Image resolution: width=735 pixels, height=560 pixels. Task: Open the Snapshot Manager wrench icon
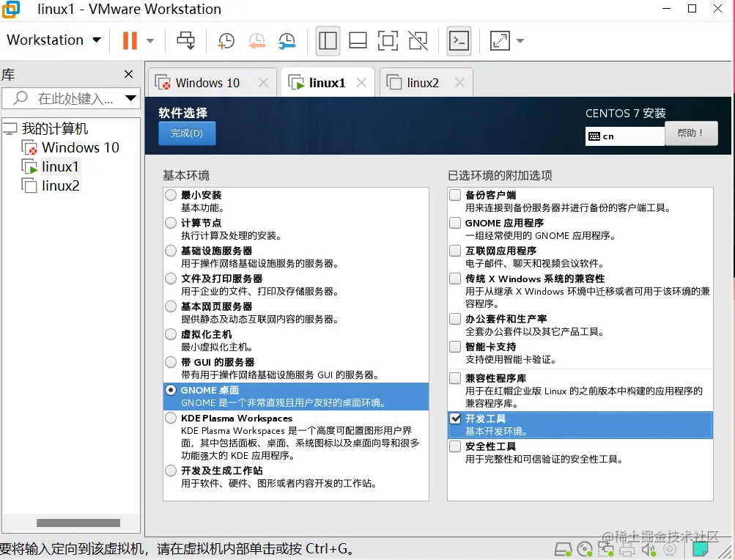(x=287, y=40)
